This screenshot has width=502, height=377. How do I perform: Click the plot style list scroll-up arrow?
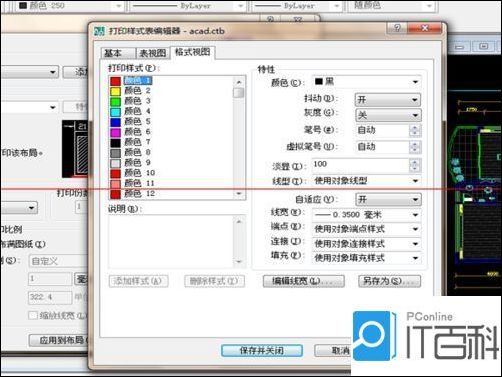pyautogui.click(x=239, y=82)
